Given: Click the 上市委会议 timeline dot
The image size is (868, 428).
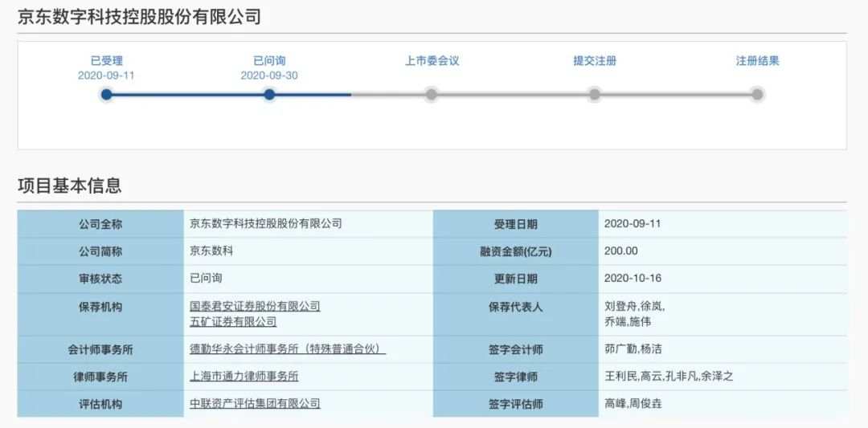Looking at the screenshot, I should pyautogui.click(x=432, y=95).
